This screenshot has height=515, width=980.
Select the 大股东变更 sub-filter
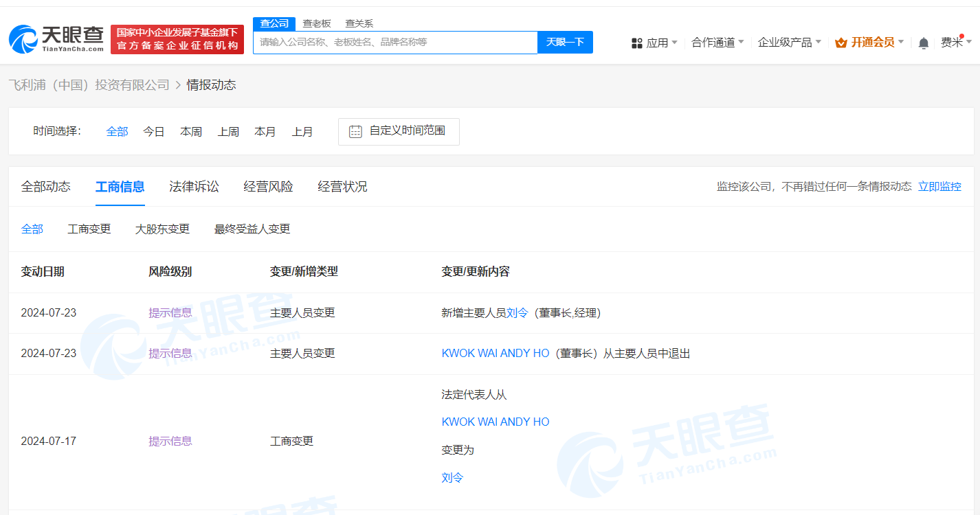[162, 229]
